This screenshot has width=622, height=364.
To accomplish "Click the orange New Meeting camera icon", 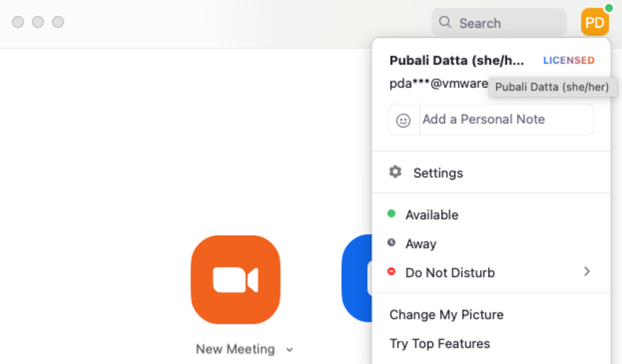I will (x=235, y=279).
